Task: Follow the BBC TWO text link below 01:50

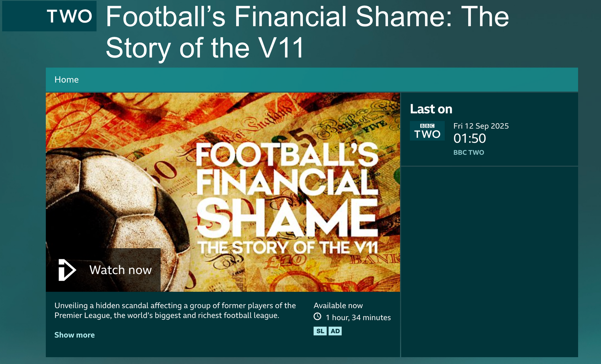Action: coord(469,152)
